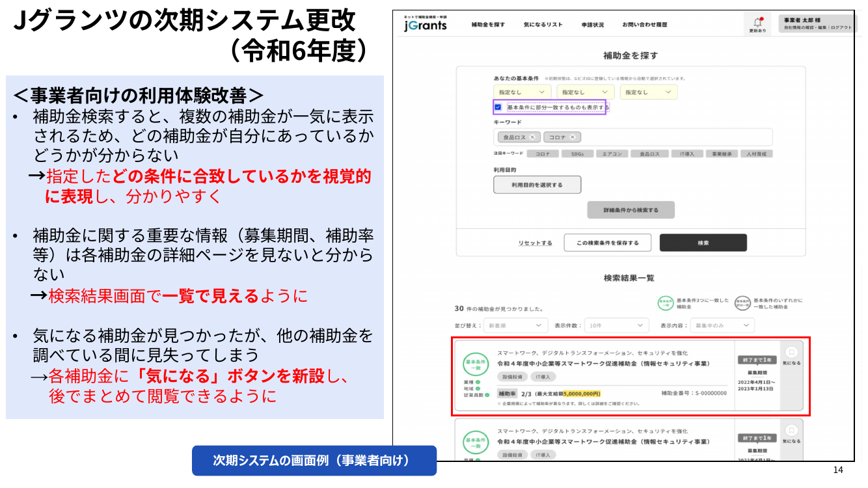Click the 設備投資 tag on the first result card
Screen dimensions: 868x488
click(x=511, y=377)
